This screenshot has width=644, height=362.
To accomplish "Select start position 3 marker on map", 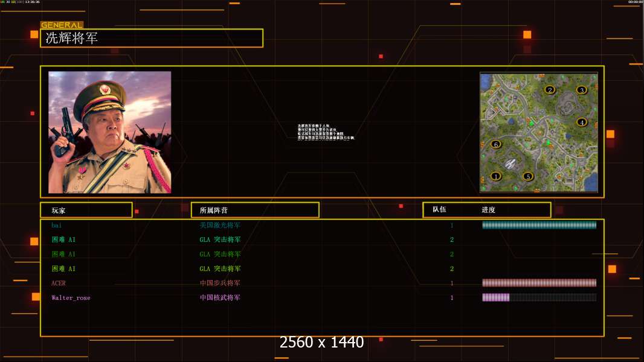I will [582, 90].
